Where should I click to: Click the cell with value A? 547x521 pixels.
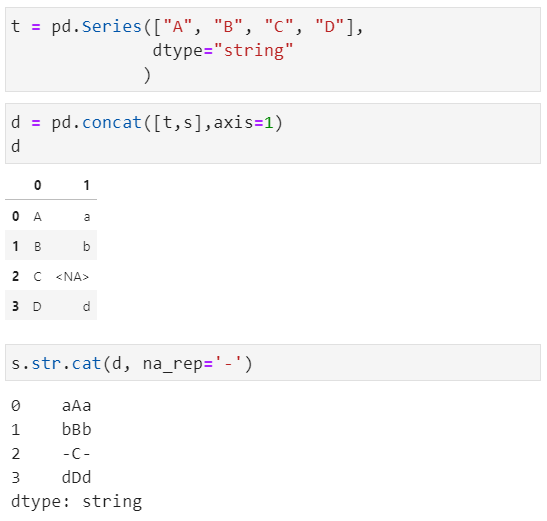click(38, 217)
